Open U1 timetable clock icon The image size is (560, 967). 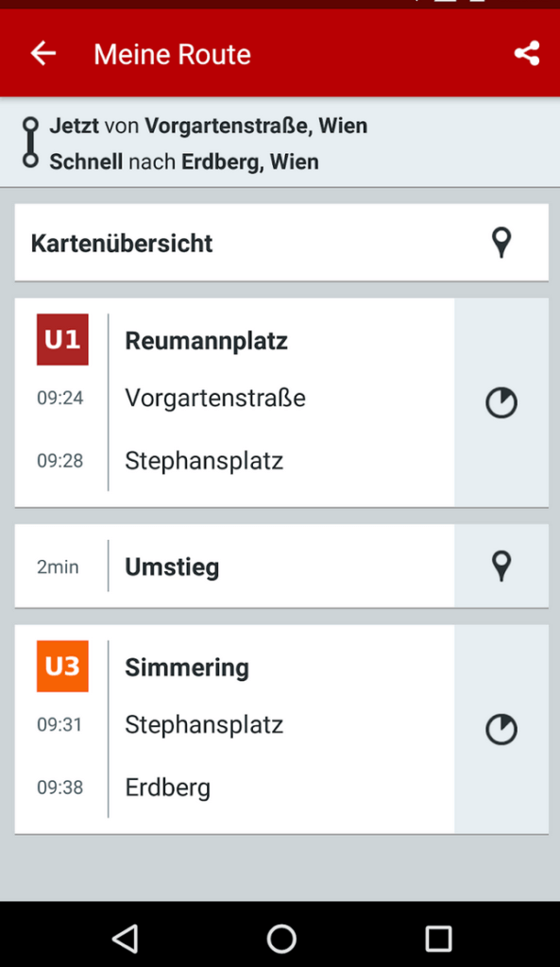[x=501, y=402]
